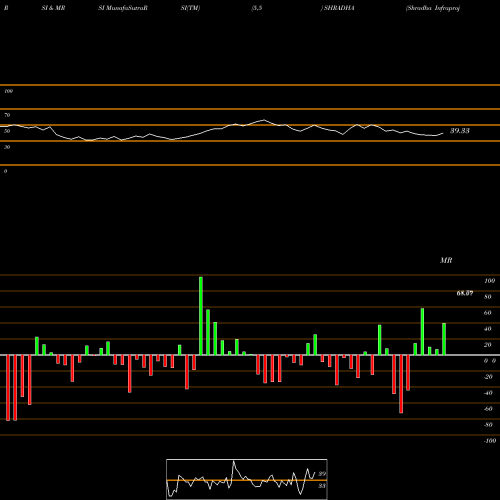Click the MR axis label -100

[x=490, y=441]
